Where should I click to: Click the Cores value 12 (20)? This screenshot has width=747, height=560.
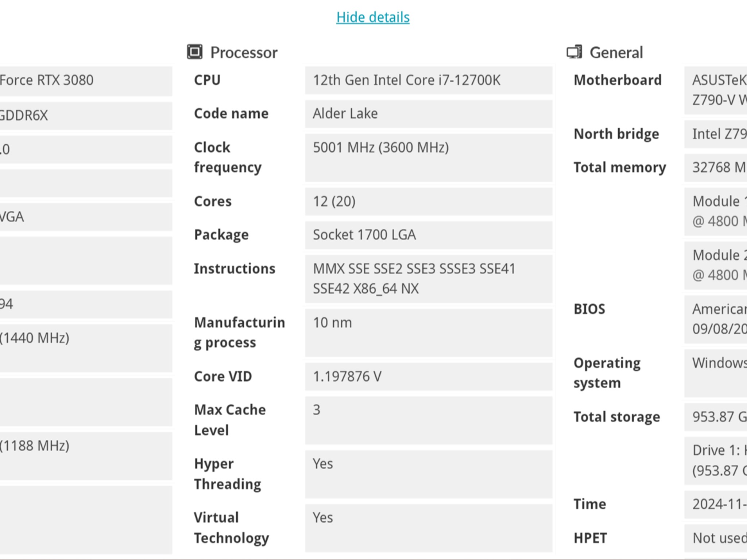click(x=429, y=201)
